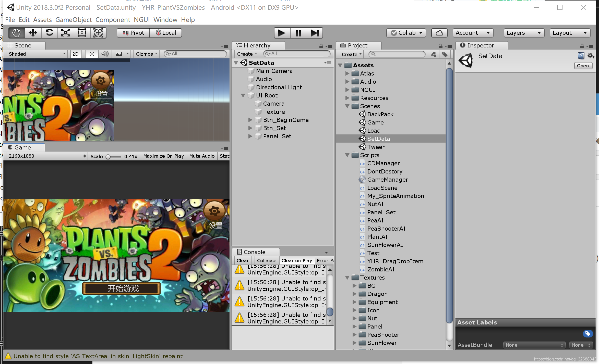This screenshot has width=599, height=364.
Task: Expand Btn_BeginGame in Hierarchy
Action: click(250, 120)
